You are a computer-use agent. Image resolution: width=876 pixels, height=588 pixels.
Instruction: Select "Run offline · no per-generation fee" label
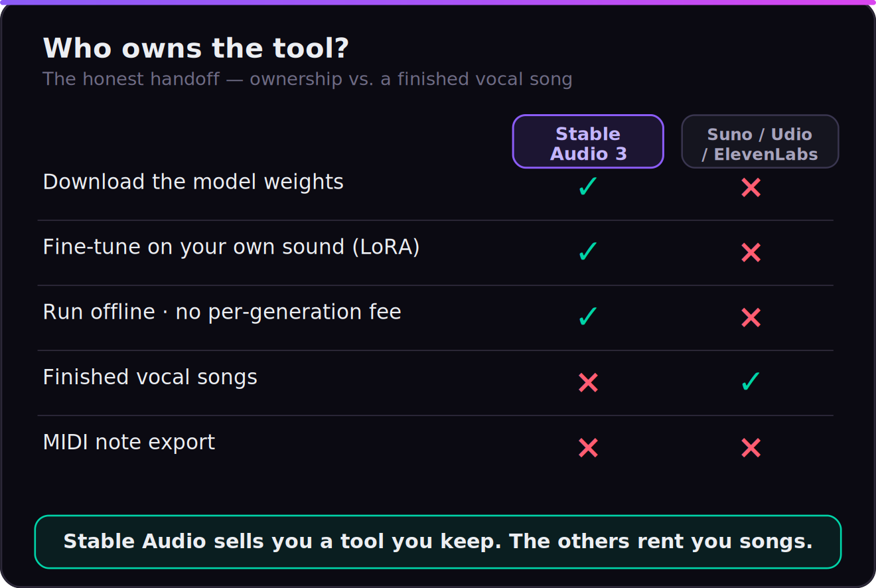(222, 312)
